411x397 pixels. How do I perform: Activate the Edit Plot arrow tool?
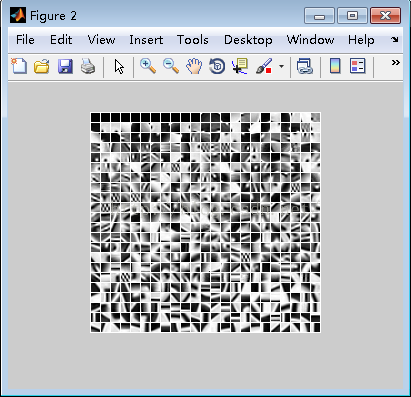point(119,66)
